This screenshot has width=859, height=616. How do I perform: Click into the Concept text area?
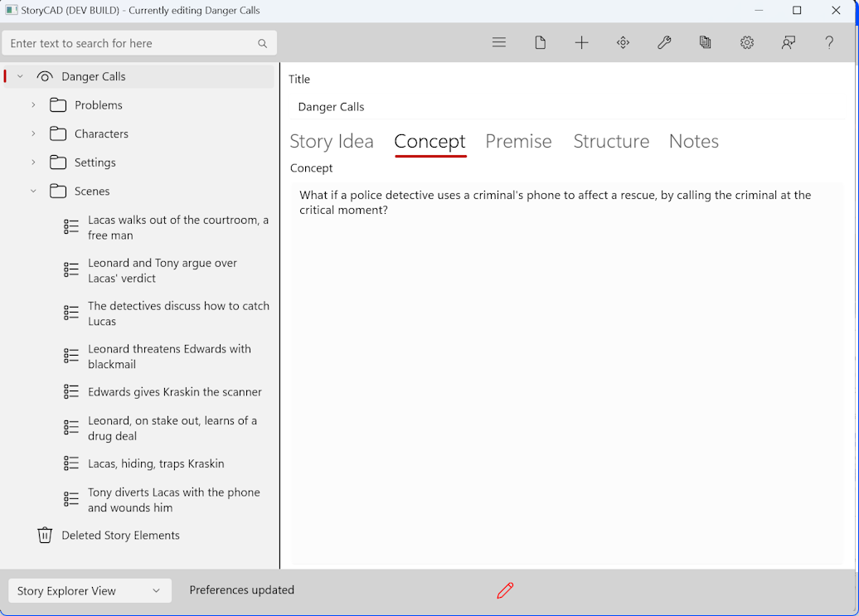coord(567,373)
